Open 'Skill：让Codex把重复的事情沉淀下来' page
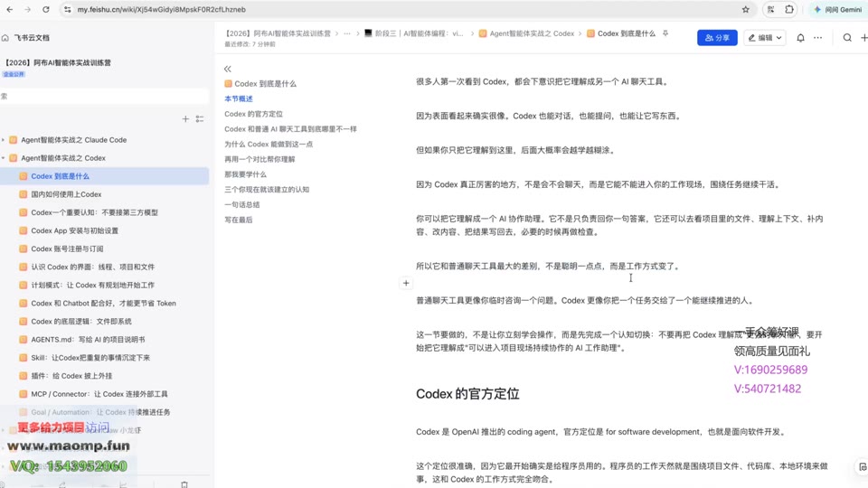The height and width of the screenshot is (488, 868). [x=90, y=358]
